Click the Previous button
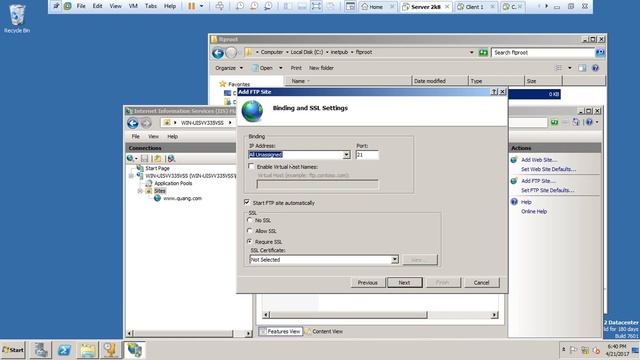Screen dimensions: 640x360 coord(367,282)
